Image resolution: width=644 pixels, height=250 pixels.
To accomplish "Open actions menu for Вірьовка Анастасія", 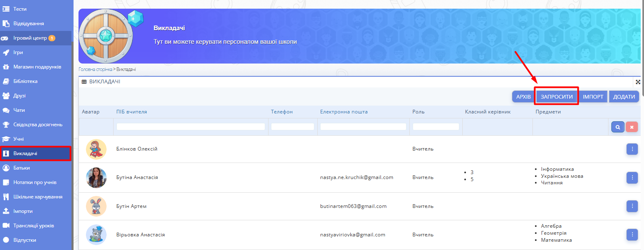I will pyautogui.click(x=632, y=235).
